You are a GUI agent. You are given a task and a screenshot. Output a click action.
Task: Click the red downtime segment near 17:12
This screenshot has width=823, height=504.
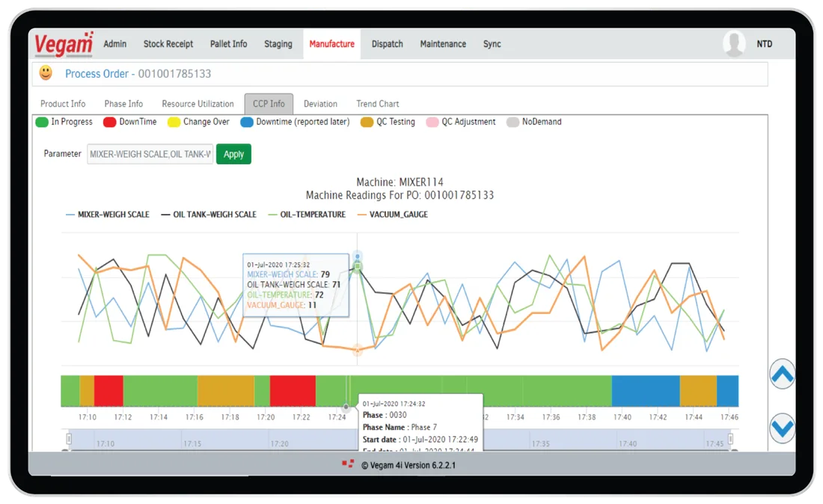(x=108, y=391)
